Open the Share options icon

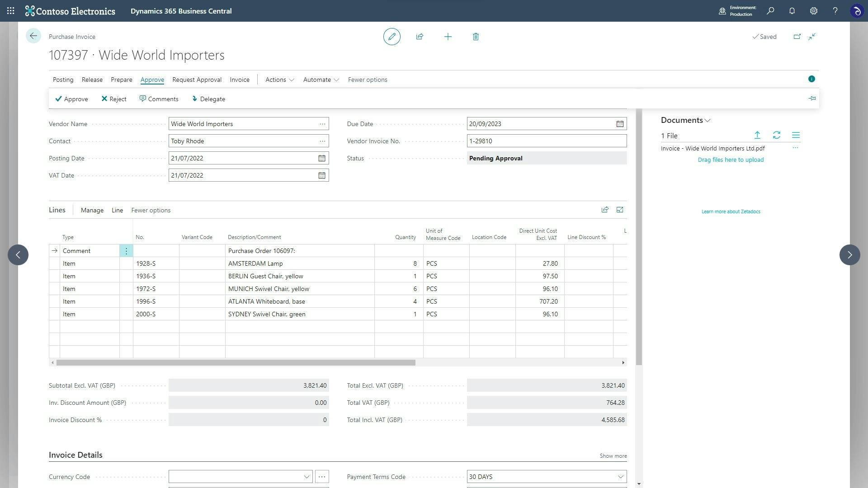tap(420, 37)
